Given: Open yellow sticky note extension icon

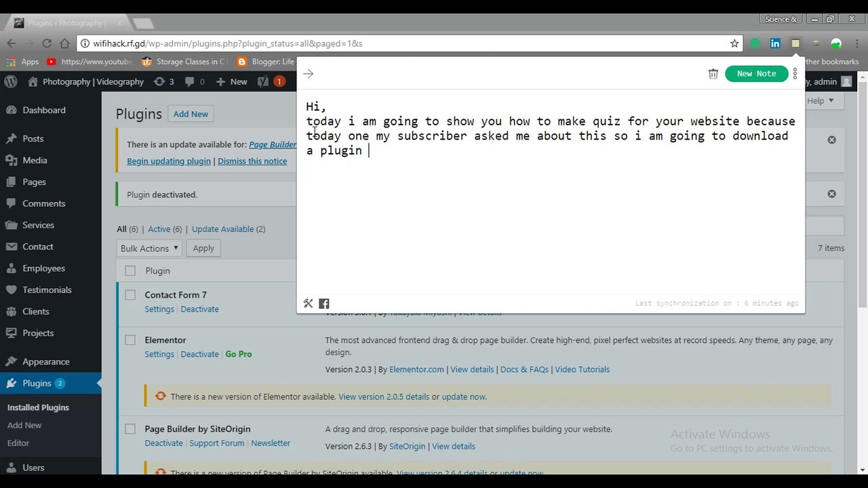Looking at the screenshot, I should (x=795, y=43).
